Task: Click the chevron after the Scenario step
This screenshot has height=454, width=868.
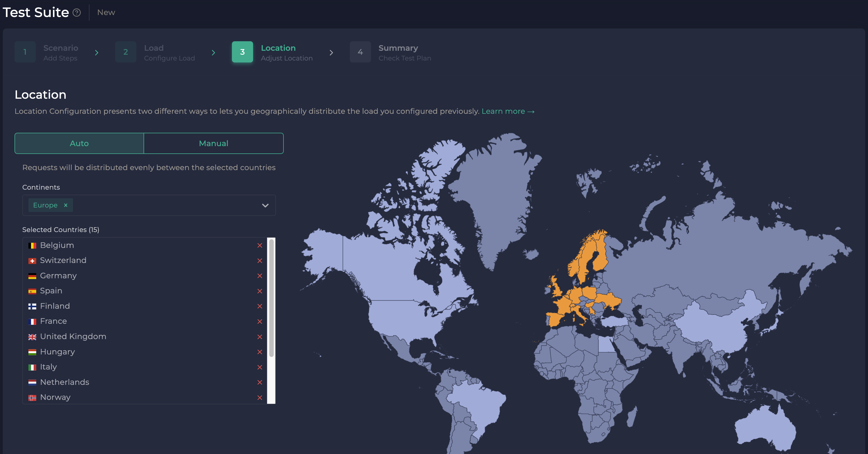Action: (97, 53)
